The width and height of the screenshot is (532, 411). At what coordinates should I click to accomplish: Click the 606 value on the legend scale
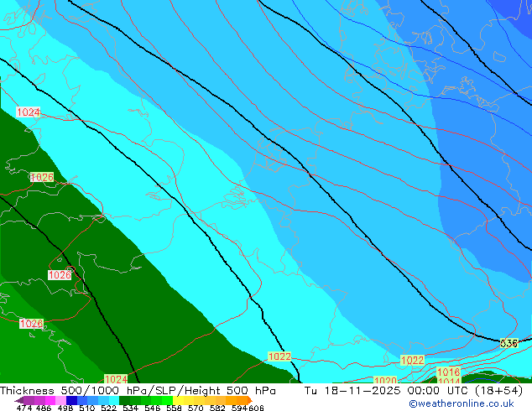pyautogui.click(x=256, y=408)
